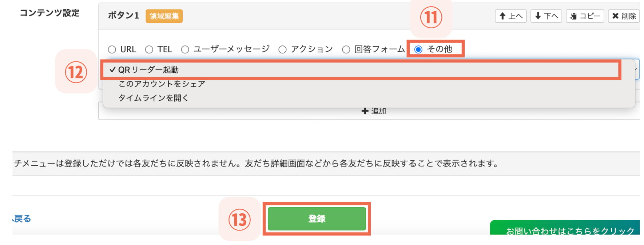The image size is (644, 245).
Task: Copy ボタン1 with the コピー icon
Action: pos(584,16)
